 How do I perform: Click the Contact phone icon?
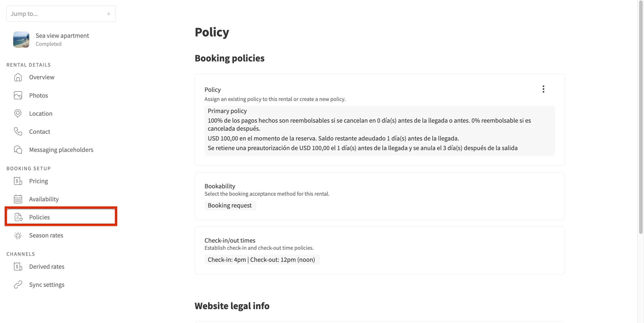click(x=18, y=131)
